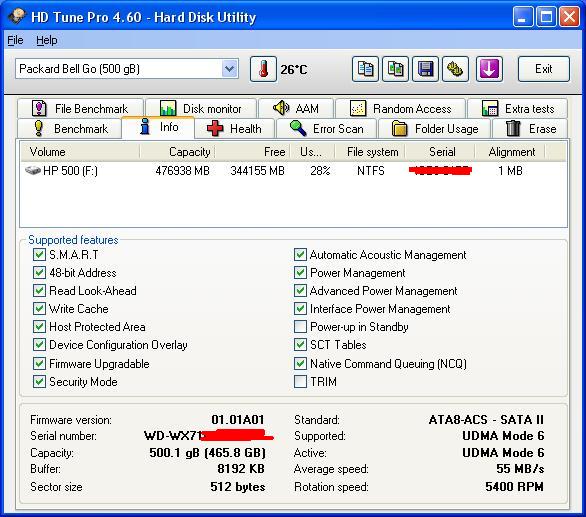586x517 pixels.
Task: Click the HP 500 (F:) drive icon
Action: coord(33,171)
